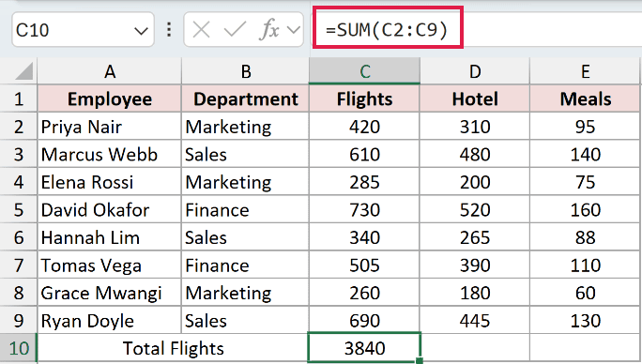
Task: Select the Meals value 95
Action: [586, 127]
